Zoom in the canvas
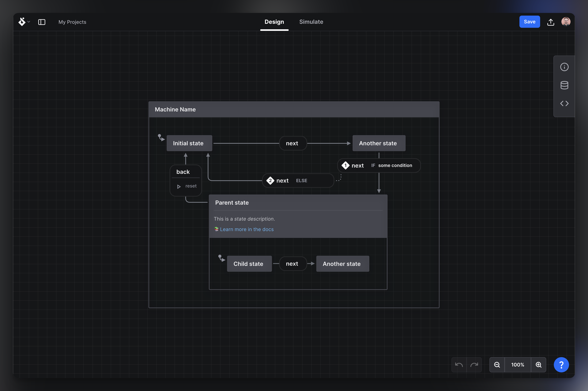Image resolution: width=588 pixels, height=391 pixels. coord(539,365)
